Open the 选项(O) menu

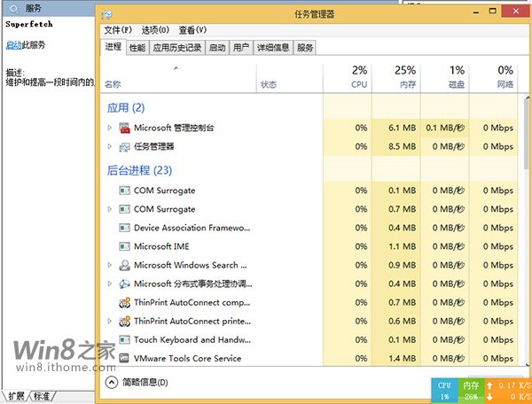155,30
